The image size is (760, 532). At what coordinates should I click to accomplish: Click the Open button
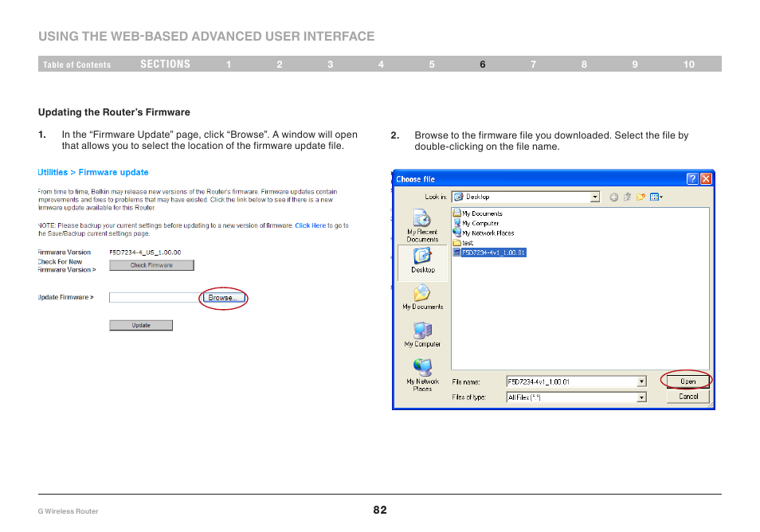point(688,381)
